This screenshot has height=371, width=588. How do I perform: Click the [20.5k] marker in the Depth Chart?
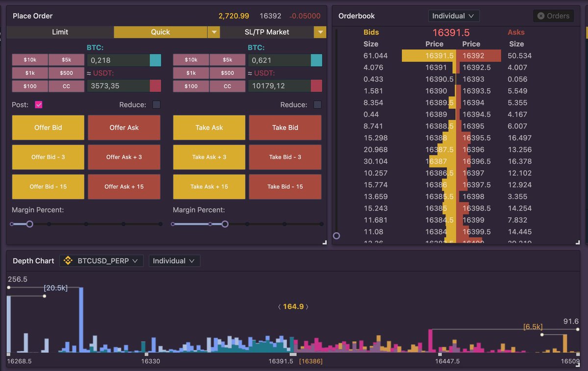point(56,288)
